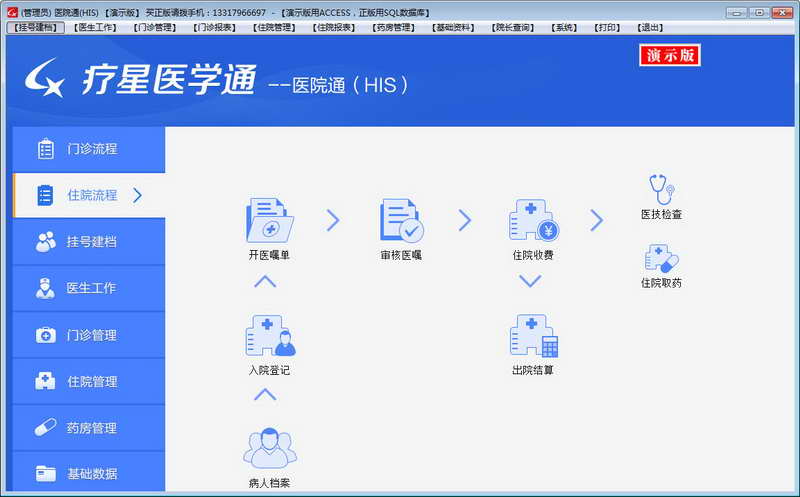Click the 药房管理 pill icon in sidebar
800x497 pixels.
(45, 427)
